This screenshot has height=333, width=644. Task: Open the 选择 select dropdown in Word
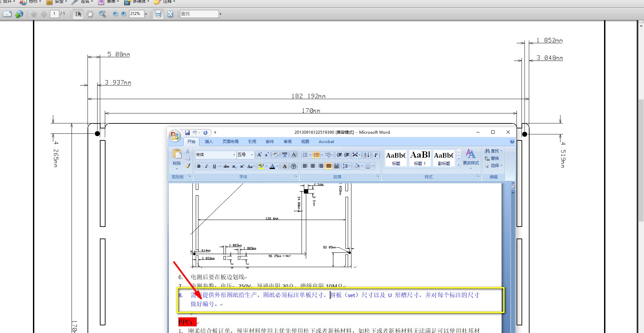pos(494,165)
